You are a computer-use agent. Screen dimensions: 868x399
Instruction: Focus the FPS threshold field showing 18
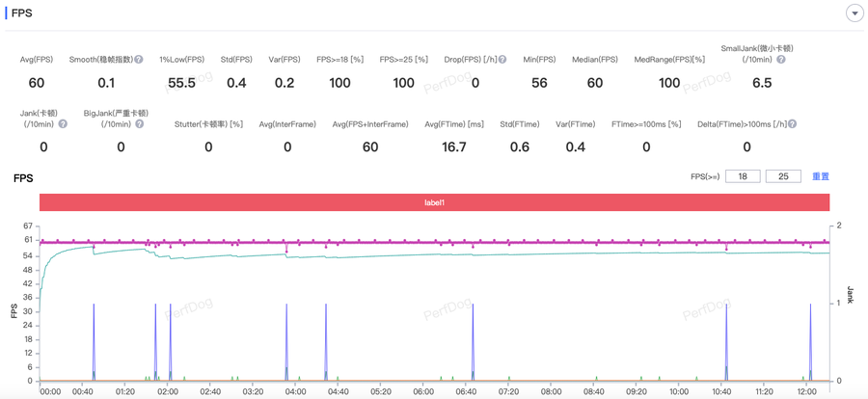coord(743,176)
